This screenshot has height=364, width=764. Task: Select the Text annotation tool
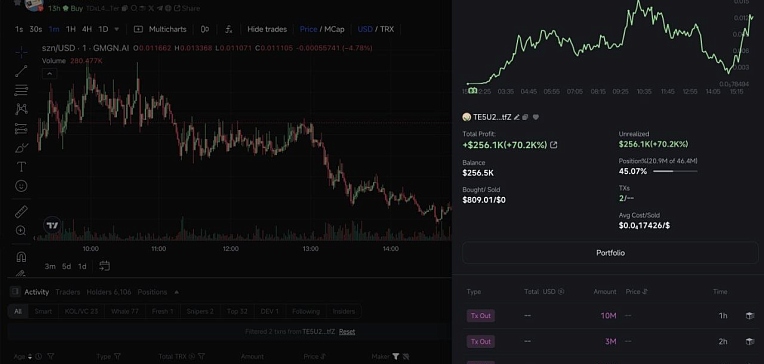21,167
